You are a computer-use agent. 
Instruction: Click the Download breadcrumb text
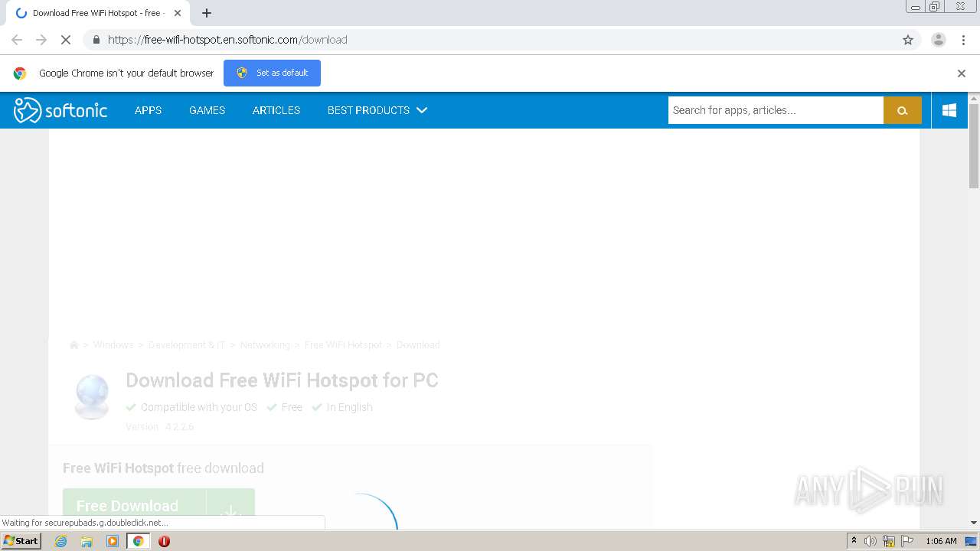[418, 345]
